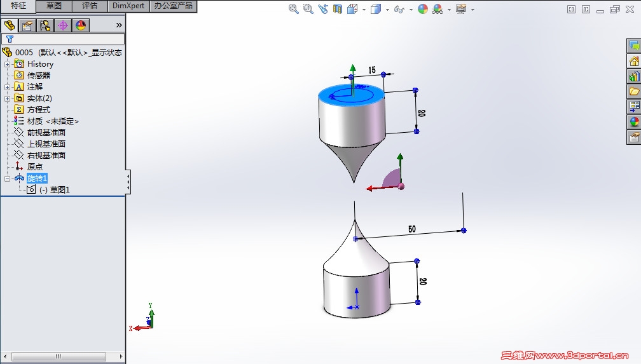Show the ConfigurationManager panel
Screen dimensions: 641x364
45,25
